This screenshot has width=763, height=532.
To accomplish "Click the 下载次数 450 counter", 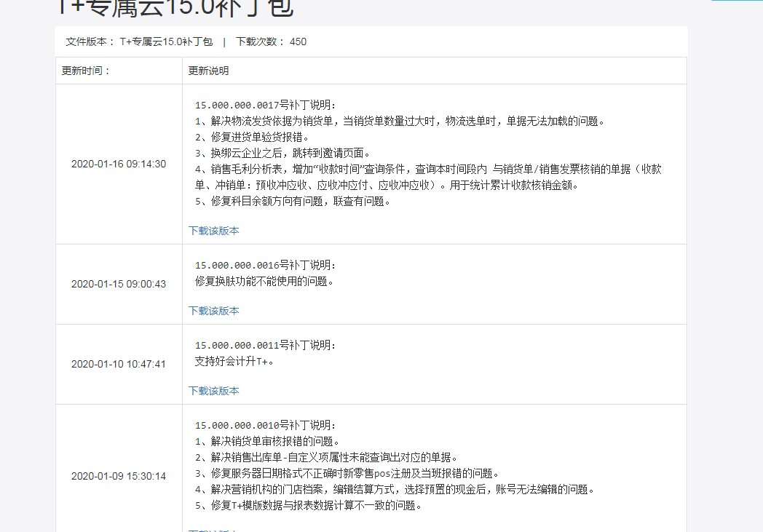I will pos(271,41).
